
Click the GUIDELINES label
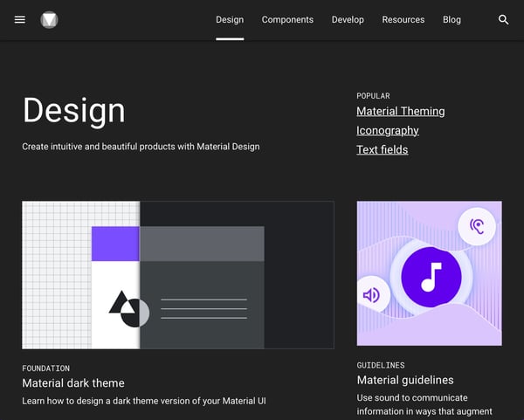(381, 365)
